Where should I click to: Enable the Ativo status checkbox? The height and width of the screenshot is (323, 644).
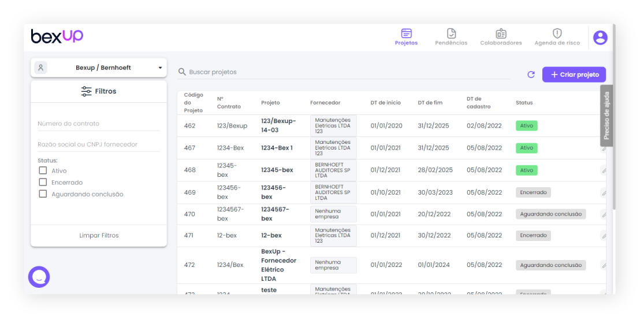[43, 170]
